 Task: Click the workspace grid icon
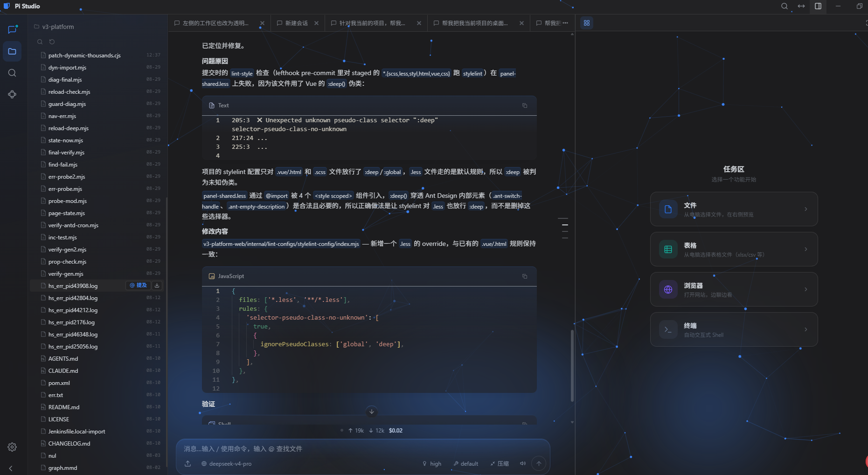tap(587, 23)
